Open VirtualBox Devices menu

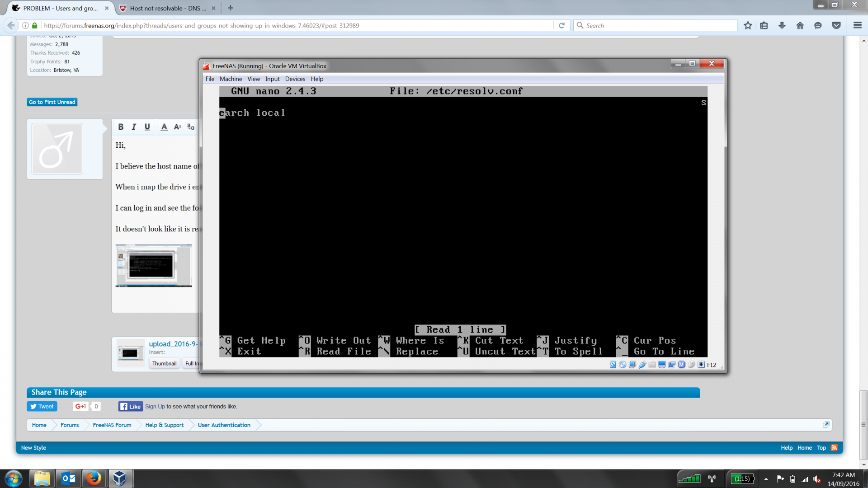(295, 79)
